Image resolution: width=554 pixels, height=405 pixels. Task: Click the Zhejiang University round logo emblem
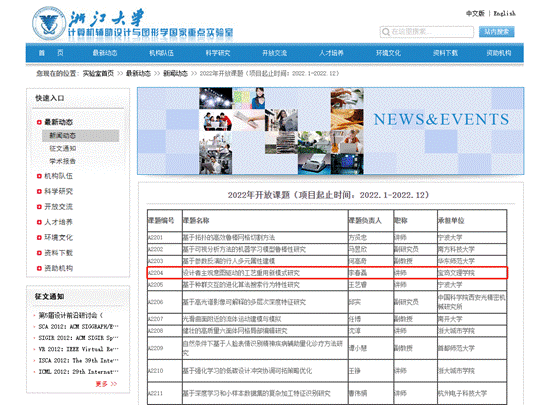point(49,24)
